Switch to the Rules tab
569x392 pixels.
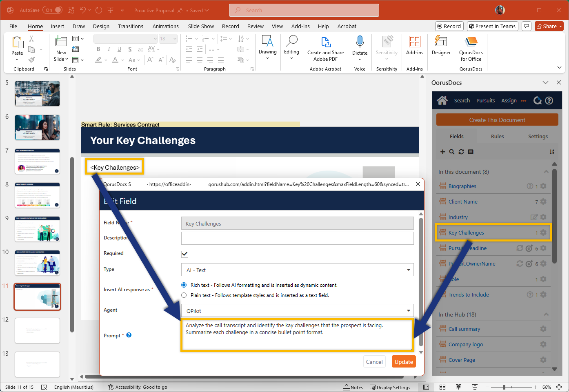(x=497, y=137)
